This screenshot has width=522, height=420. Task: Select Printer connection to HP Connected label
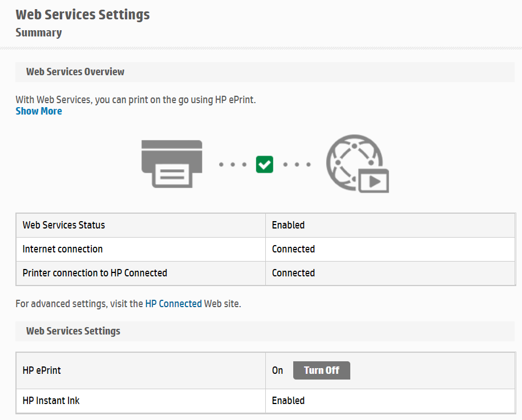click(x=95, y=273)
